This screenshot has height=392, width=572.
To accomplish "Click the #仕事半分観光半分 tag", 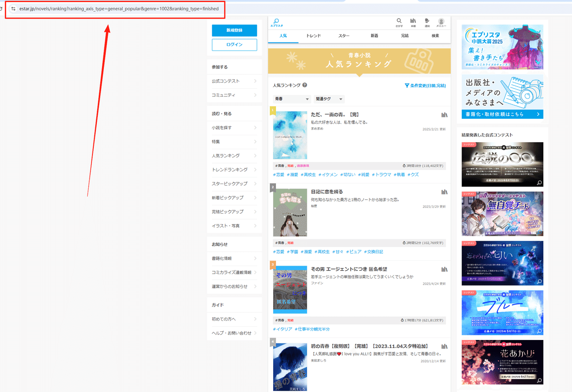I will pos(312,329).
